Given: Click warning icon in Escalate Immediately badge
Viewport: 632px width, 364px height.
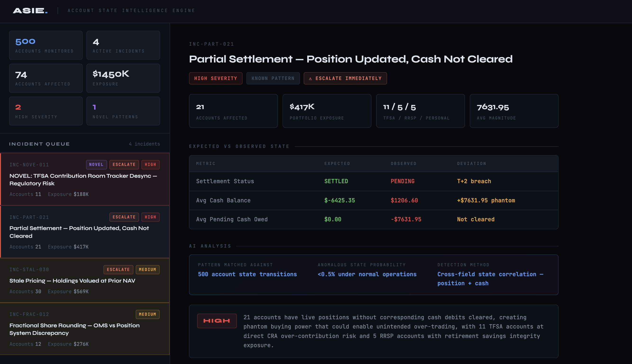Looking at the screenshot, I should pyautogui.click(x=310, y=79).
